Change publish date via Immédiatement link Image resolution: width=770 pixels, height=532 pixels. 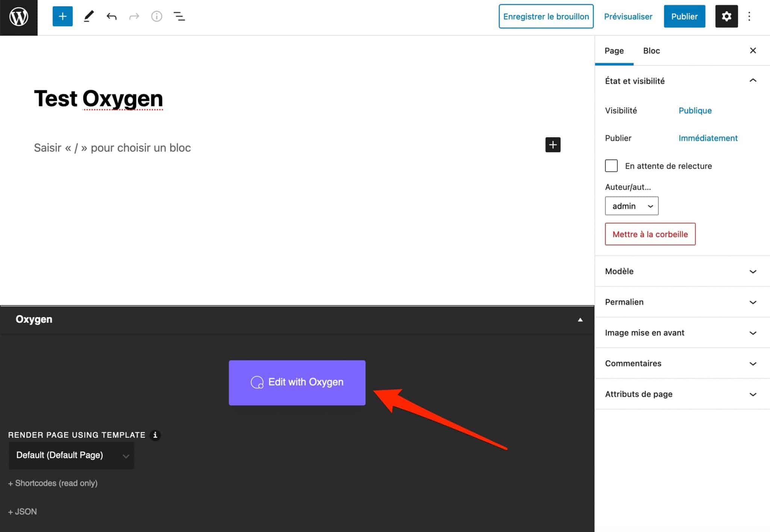708,138
